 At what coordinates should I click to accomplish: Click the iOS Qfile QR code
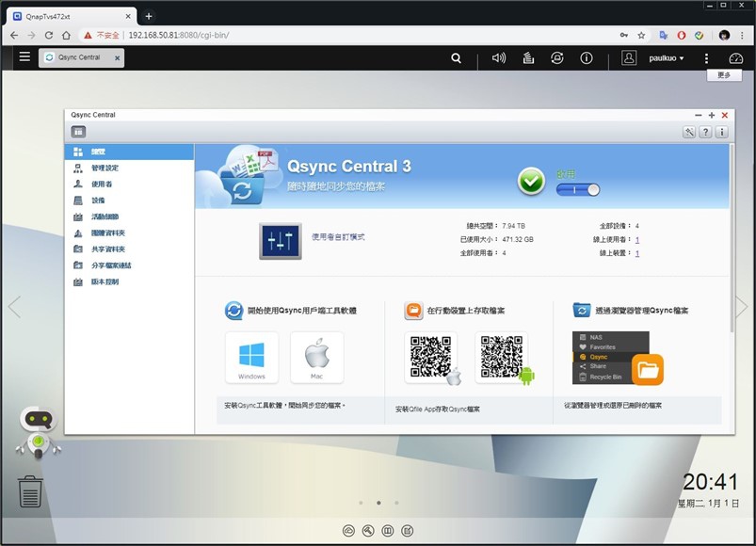click(431, 358)
